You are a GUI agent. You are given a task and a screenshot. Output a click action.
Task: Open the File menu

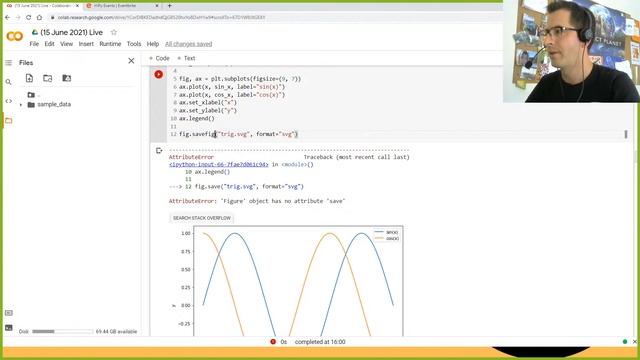click(34, 44)
